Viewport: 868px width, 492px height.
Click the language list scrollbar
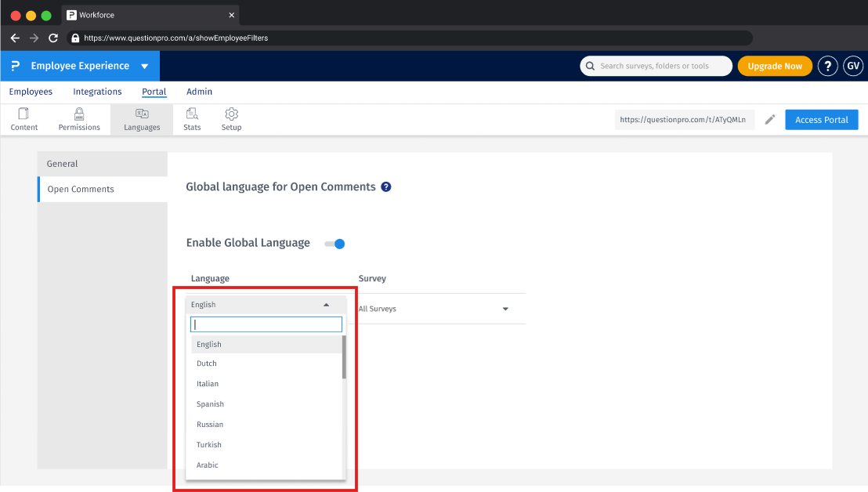(x=344, y=357)
